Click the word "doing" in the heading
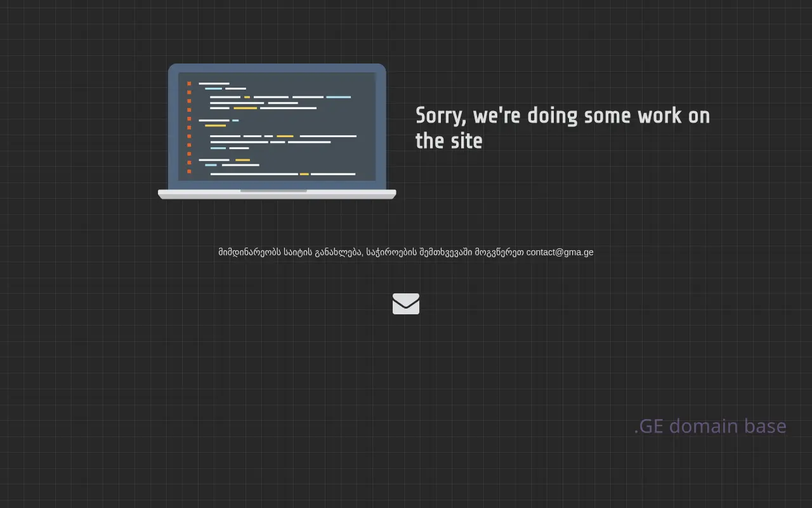Image resolution: width=812 pixels, height=508 pixels. [553, 116]
